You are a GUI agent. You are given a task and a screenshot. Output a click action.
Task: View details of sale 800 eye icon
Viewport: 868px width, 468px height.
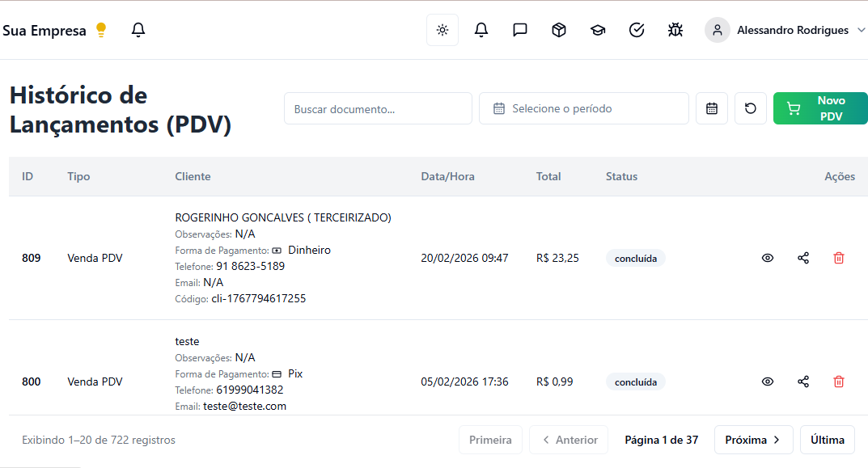click(768, 382)
